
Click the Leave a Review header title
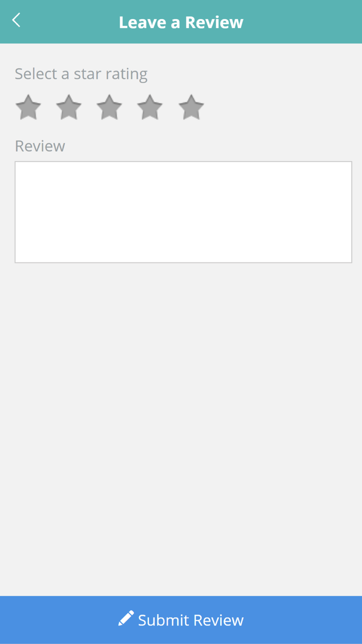(x=181, y=22)
